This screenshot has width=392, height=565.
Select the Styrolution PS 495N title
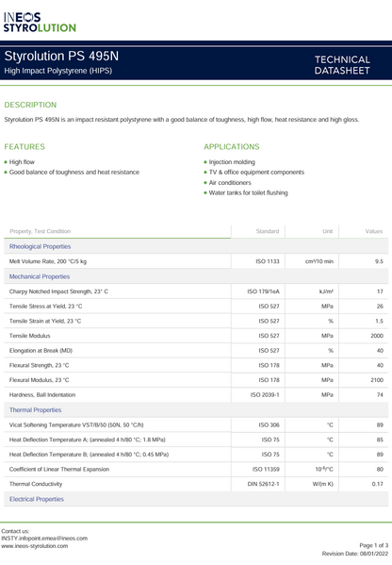[x=61, y=57]
